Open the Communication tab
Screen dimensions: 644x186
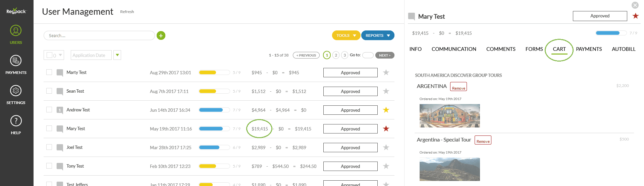click(x=453, y=49)
